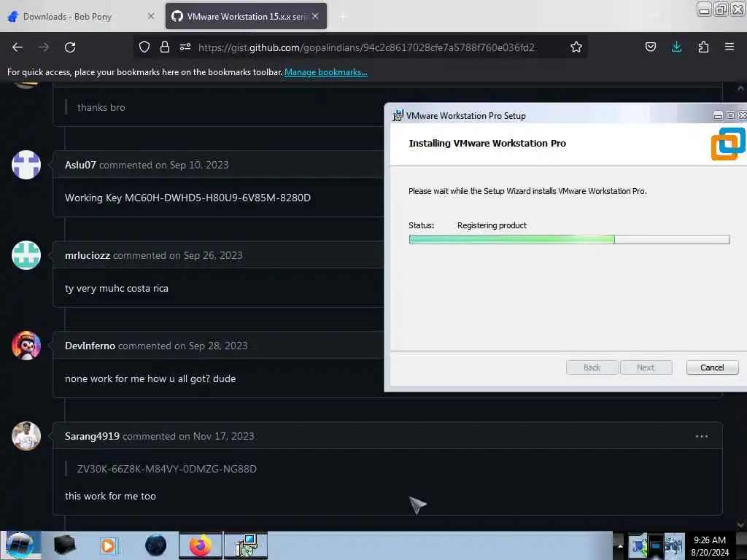Open the black box taskbar app
The width and height of the screenshot is (747, 560).
tap(64, 545)
